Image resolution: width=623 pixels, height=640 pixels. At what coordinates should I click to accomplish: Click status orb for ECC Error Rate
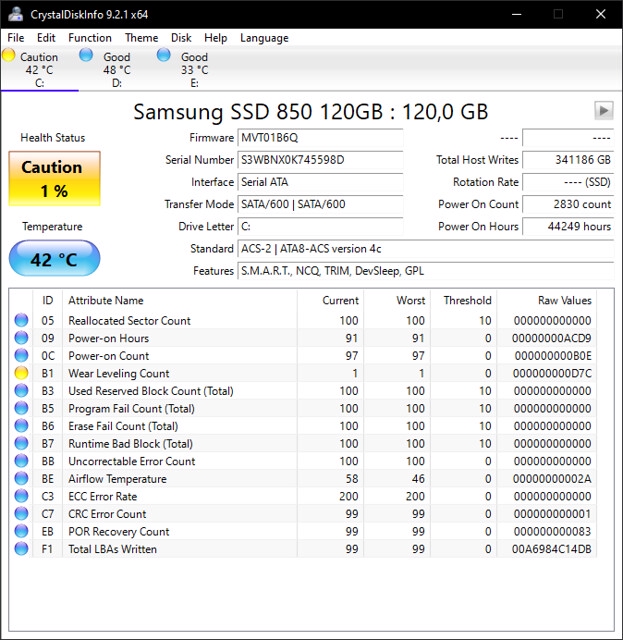point(21,496)
